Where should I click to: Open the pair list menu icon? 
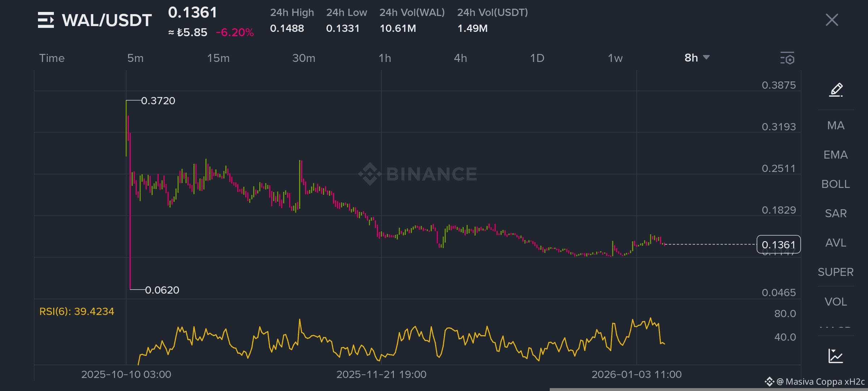pos(46,20)
